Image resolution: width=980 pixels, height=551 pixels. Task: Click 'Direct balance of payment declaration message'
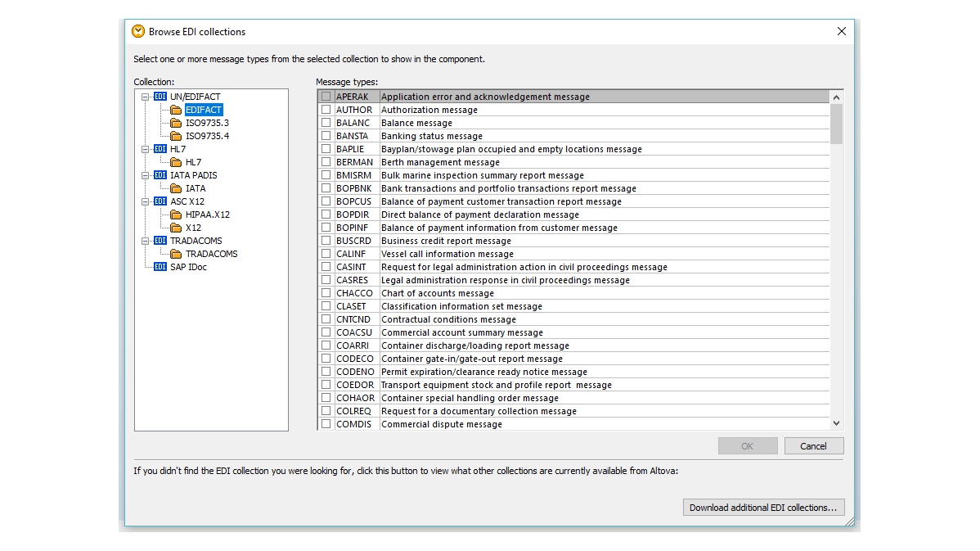(480, 215)
